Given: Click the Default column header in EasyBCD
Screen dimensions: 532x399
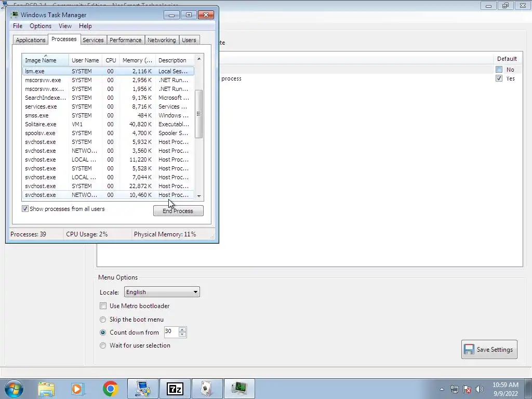Looking at the screenshot, I should pyautogui.click(x=507, y=59).
